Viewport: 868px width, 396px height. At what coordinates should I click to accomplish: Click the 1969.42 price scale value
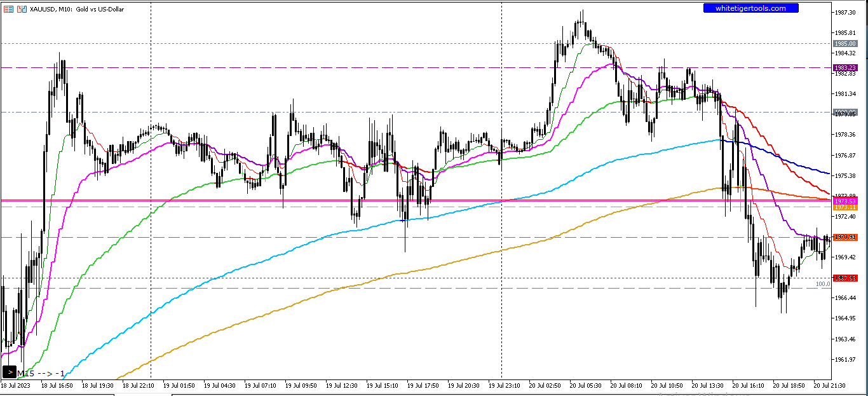coord(845,257)
